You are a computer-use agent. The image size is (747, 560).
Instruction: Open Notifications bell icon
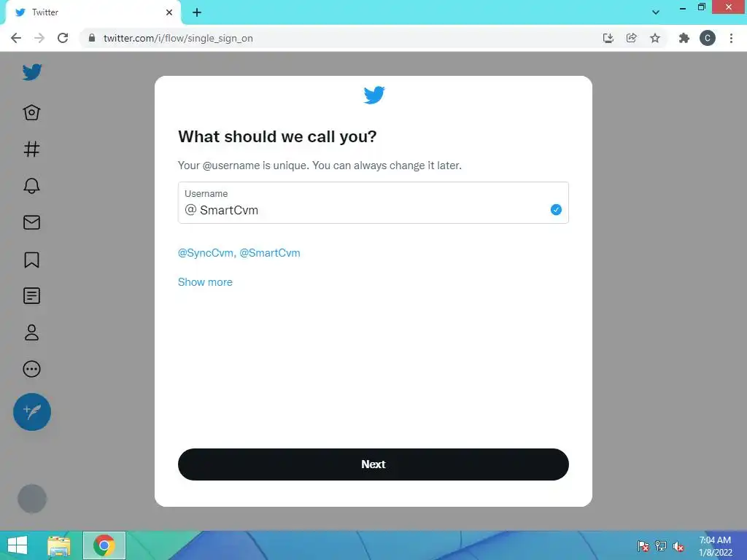pos(31,186)
